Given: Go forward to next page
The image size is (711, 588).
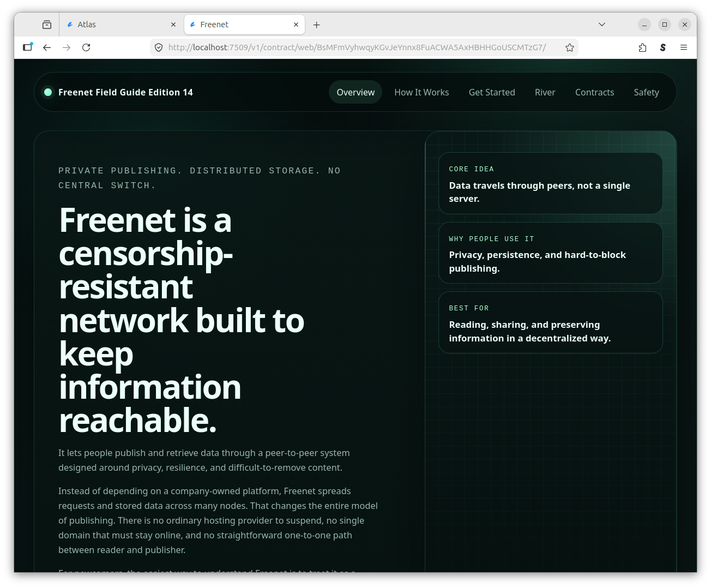Looking at the screenshot, I should [67, 47].
